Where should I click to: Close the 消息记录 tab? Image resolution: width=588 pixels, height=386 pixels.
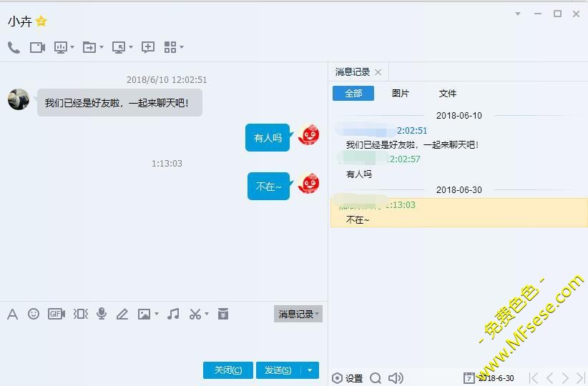[x=378, y=72]
